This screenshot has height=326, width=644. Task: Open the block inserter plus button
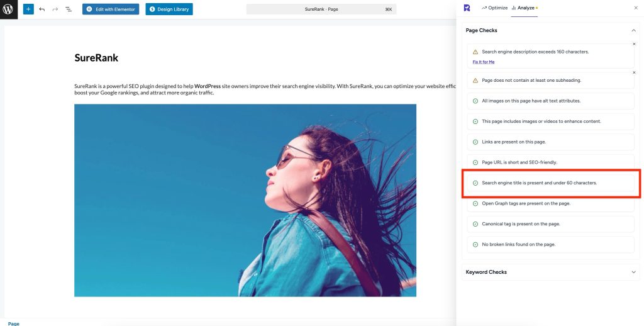click(28, 9)
